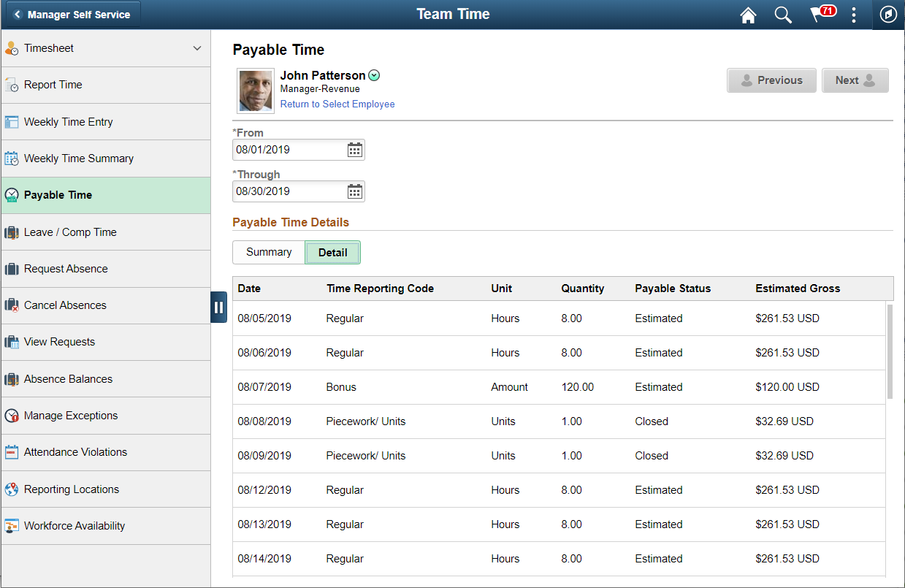905x588 pixels.
Task: Open the From date calendar picker
Action: 354,150
